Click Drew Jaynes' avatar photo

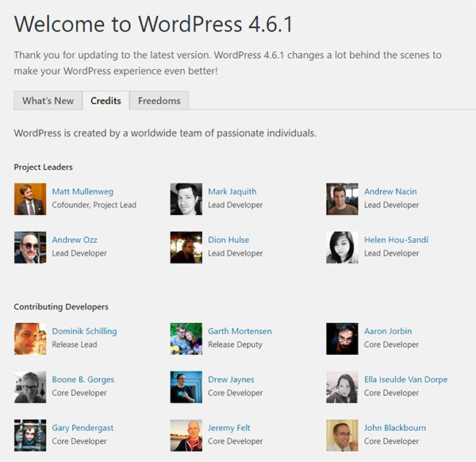pos(186,387)
